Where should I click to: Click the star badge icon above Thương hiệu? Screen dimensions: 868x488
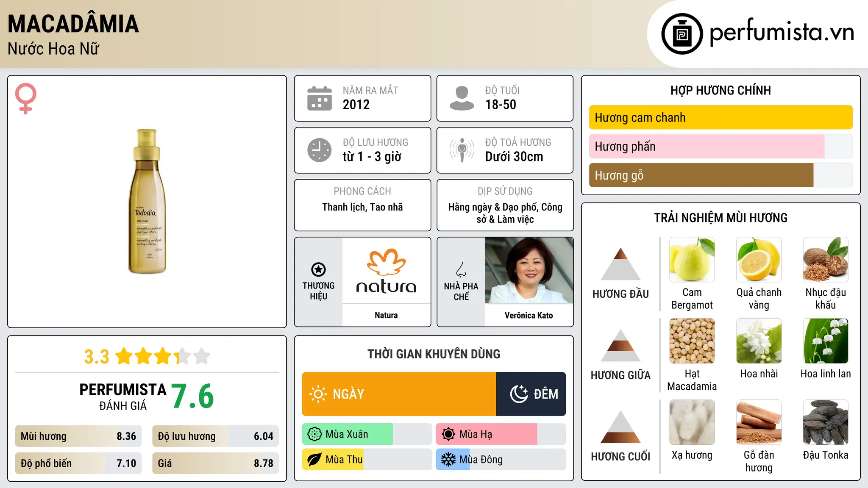click(318, 269)
